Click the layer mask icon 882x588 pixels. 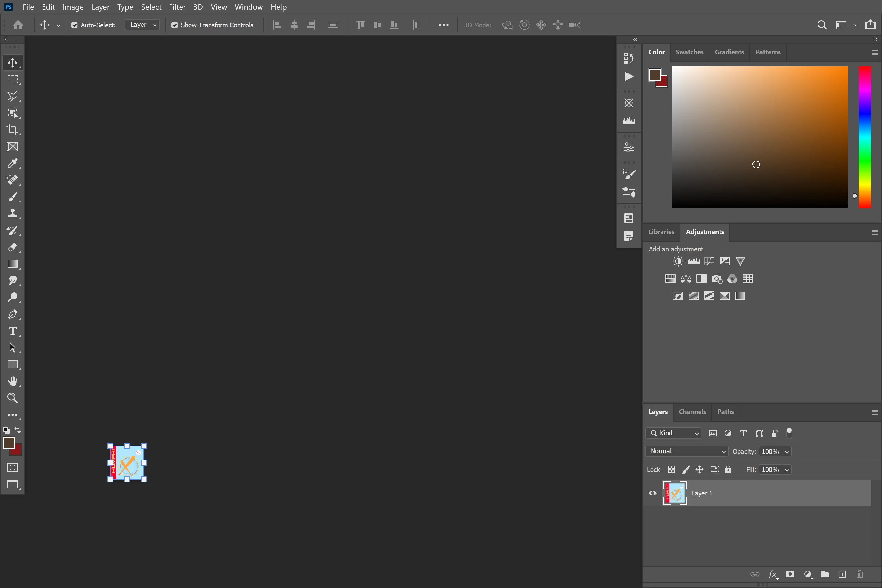[790, 574]
